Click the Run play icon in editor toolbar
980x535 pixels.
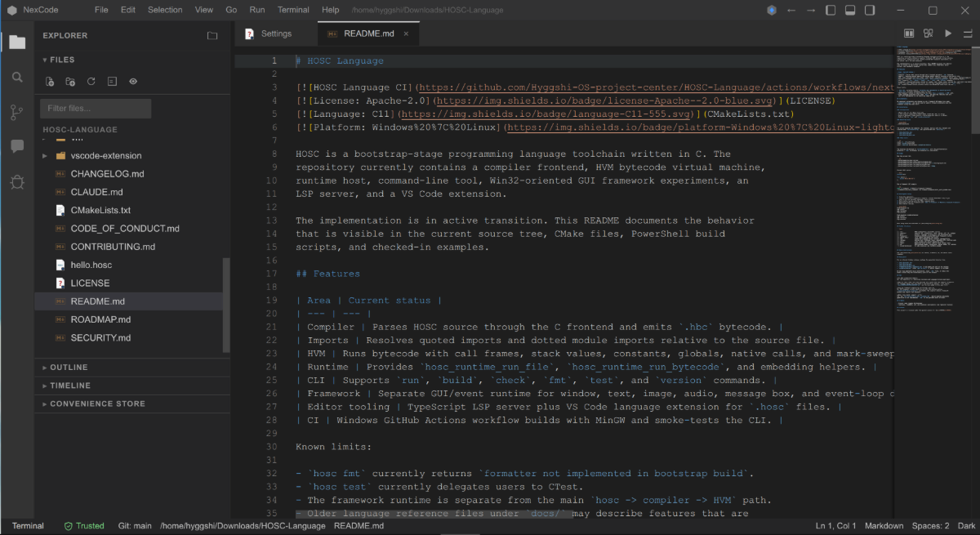(x=948, y=33)
